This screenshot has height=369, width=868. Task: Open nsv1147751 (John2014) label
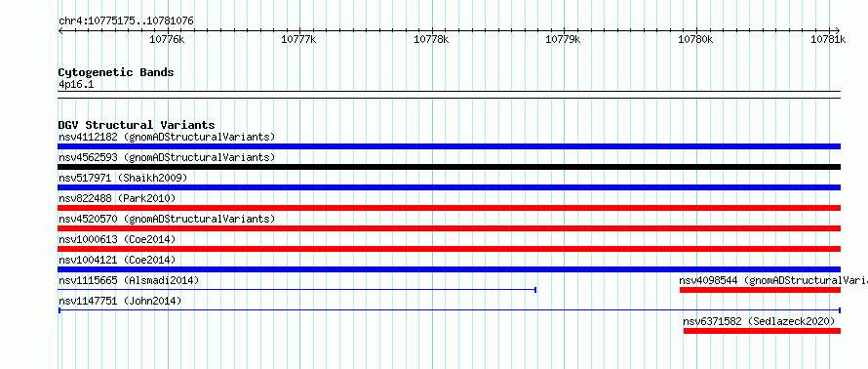120,301
